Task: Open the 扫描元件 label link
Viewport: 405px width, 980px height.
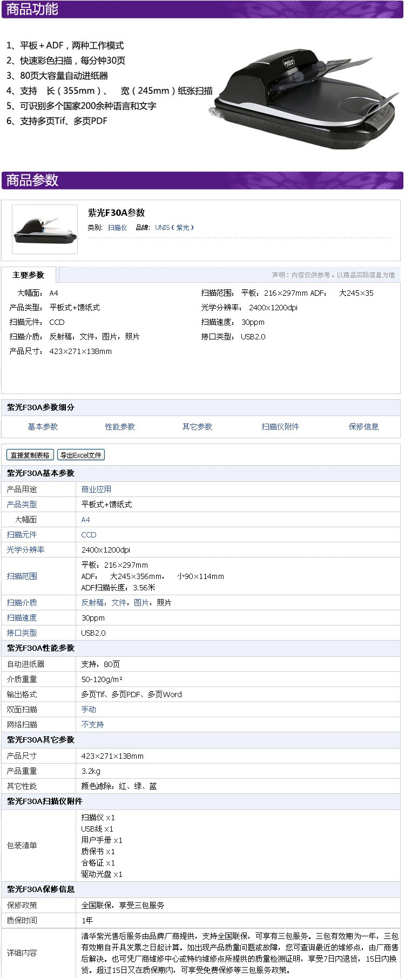Action: point(22,535)
